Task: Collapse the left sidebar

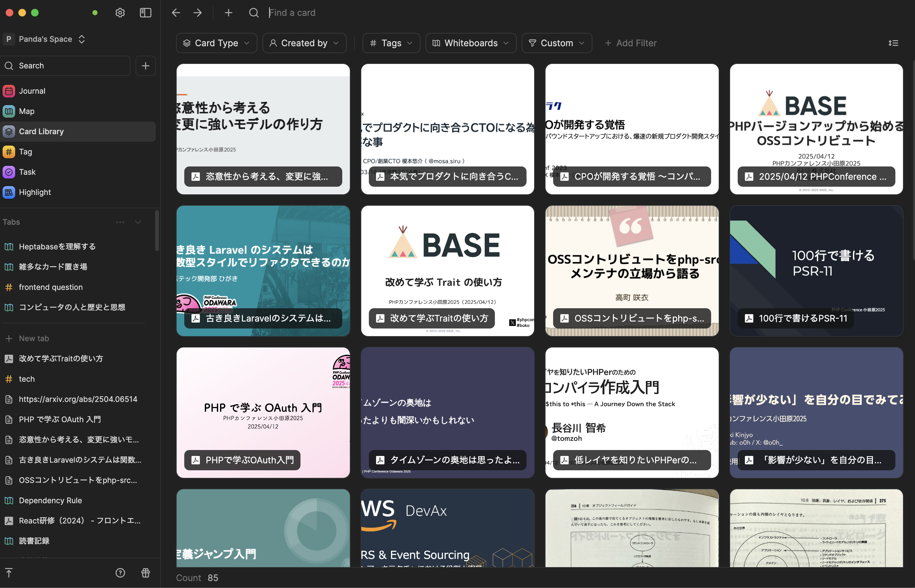Action: (145, 13)
